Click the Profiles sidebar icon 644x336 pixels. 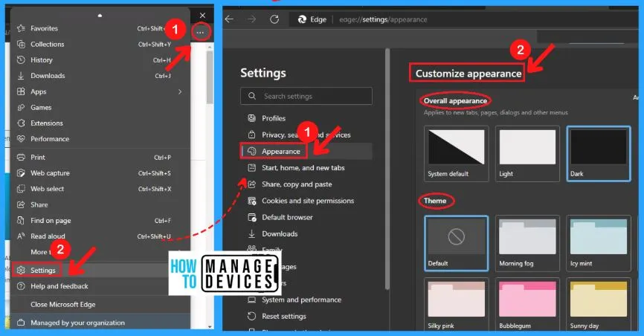[x=252, y=118]
